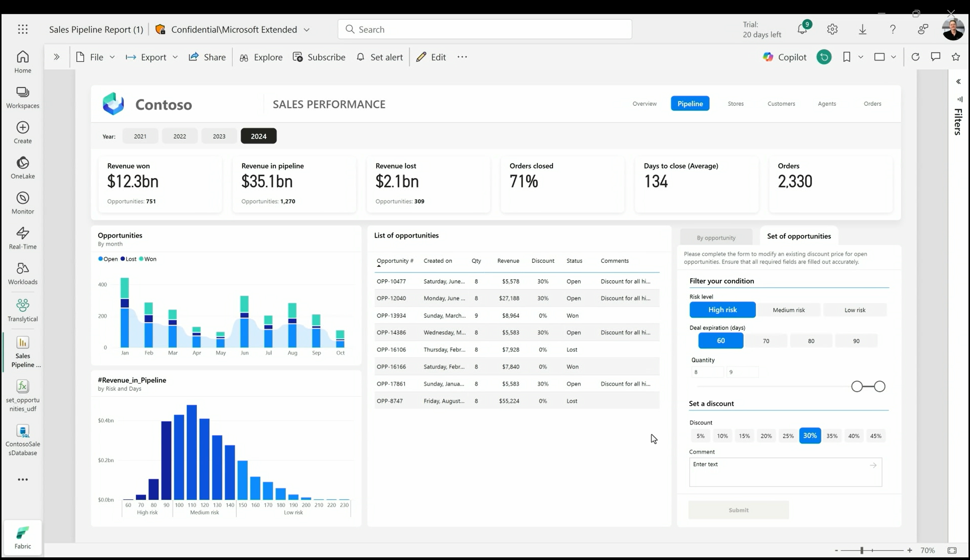Open the comments pane icon
Viewport: 970px width, 560px height.
(x=936, y=57)
